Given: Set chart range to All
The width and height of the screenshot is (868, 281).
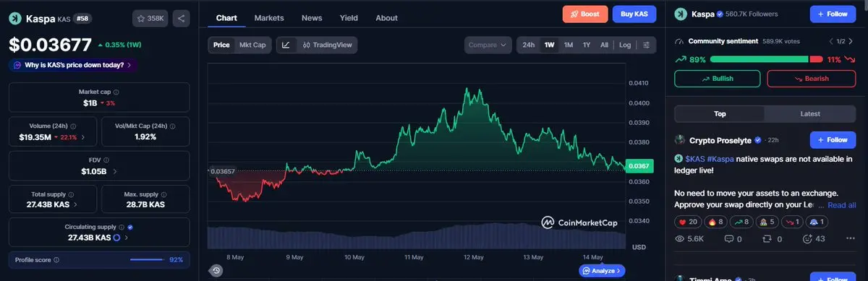Looking at the screenshot, I should click(x=604, y=45).
